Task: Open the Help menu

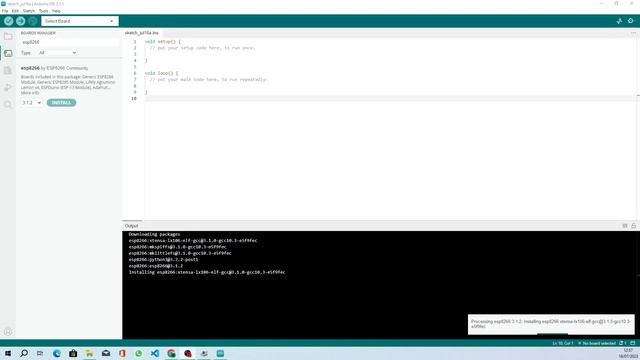Action: coord(56,11)
